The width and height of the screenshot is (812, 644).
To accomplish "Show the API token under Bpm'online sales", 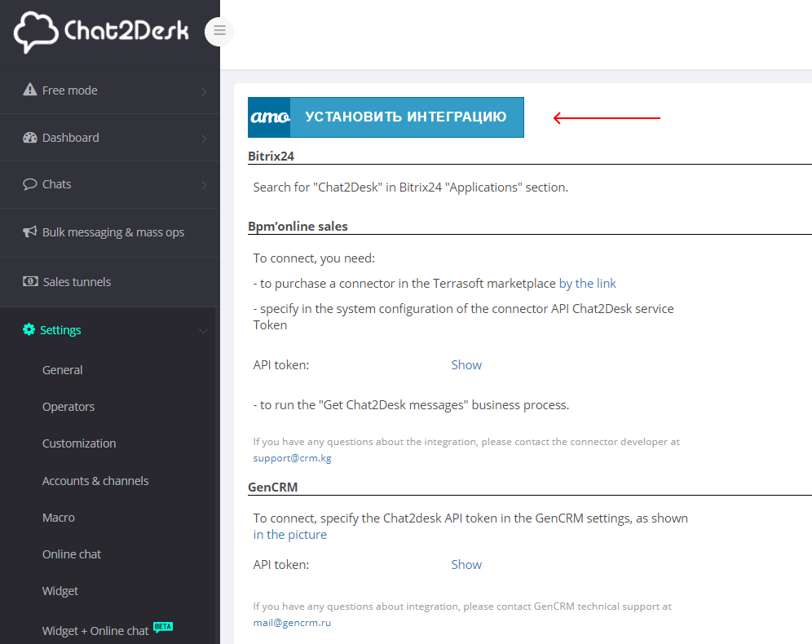I will tap(466, 364).
